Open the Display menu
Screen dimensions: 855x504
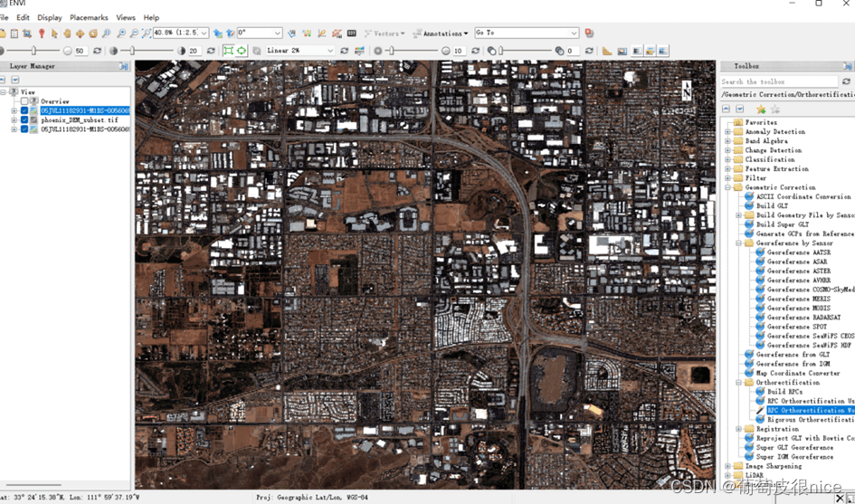click(50, 17)
